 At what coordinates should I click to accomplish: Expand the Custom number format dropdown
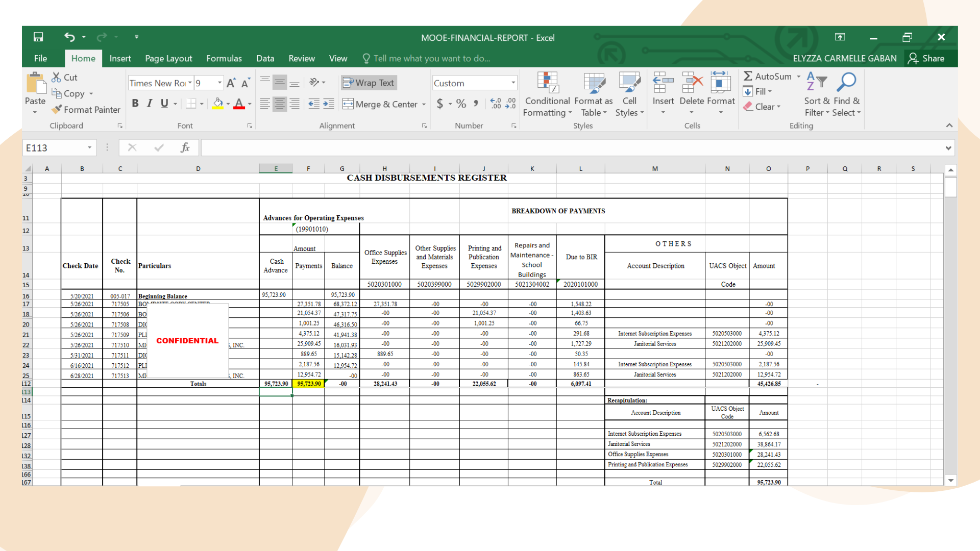click(x=513, y=83)
